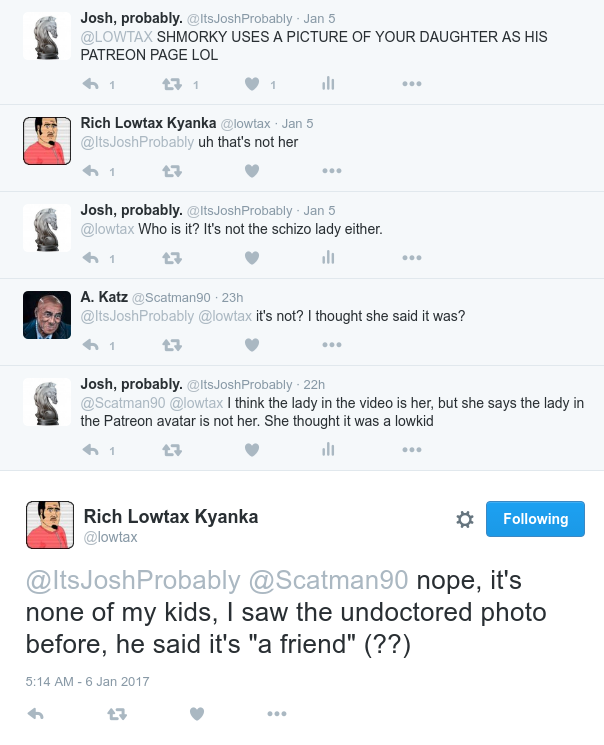Open the 5:14 AM - 6 Jan 2017 timestamp
Screen dimensions: 604x745
coord(87,681)
